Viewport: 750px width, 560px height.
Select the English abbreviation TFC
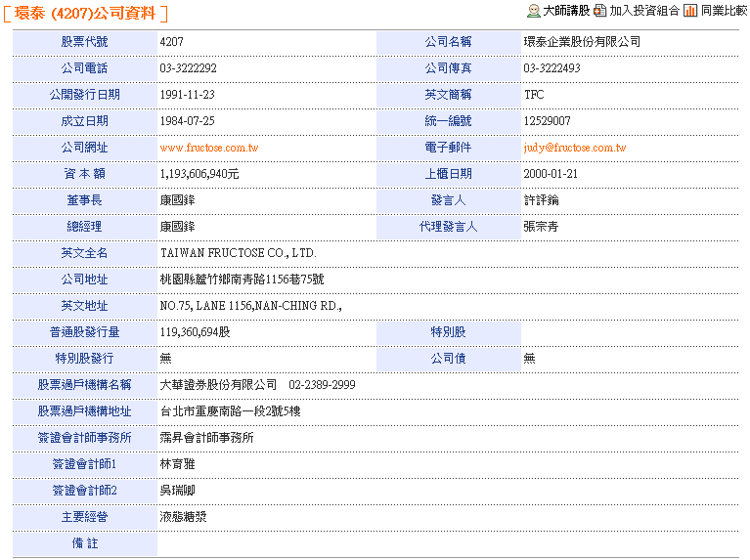(x=534, y=95)
